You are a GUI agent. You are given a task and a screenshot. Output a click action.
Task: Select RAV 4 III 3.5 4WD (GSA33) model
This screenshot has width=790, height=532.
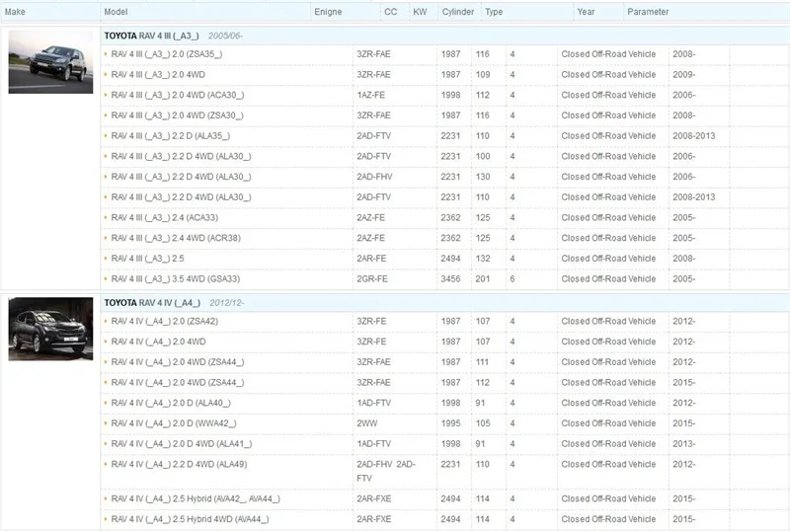tap(176, 278)
